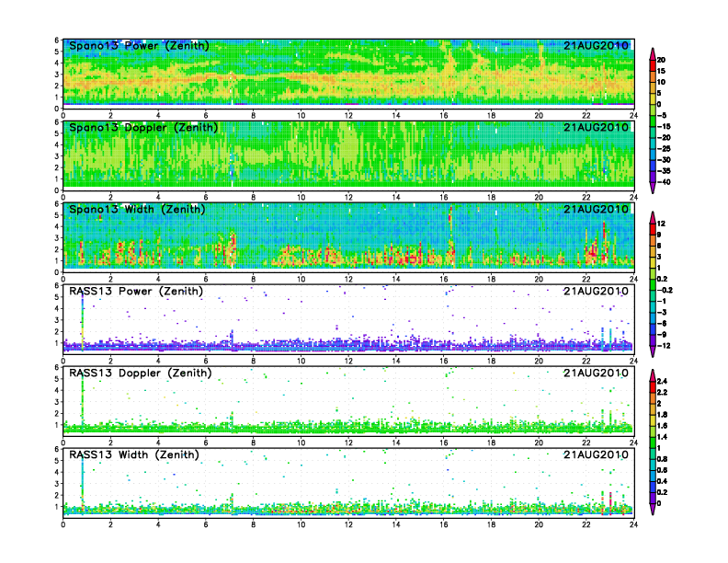Click height tick 5 on RASS13 Width y-axis
This screenshot has width=728, height=563.
pos(57,461)
